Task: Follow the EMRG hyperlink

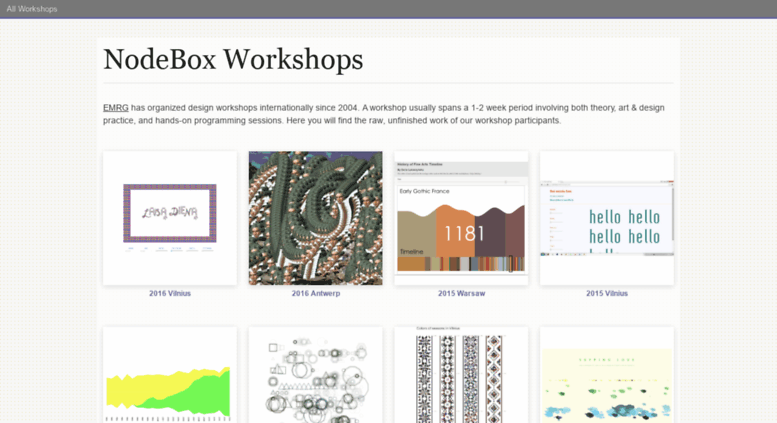Action: (115, 107)
